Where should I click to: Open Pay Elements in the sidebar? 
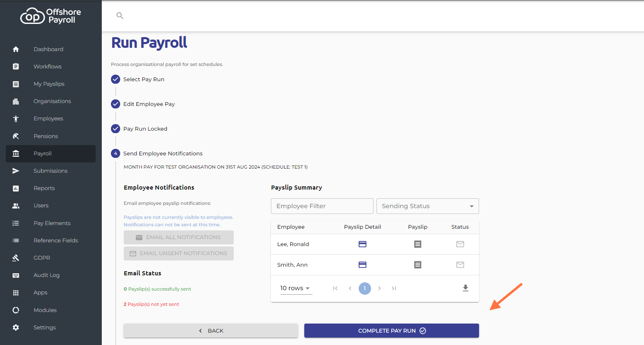[51, 223]
